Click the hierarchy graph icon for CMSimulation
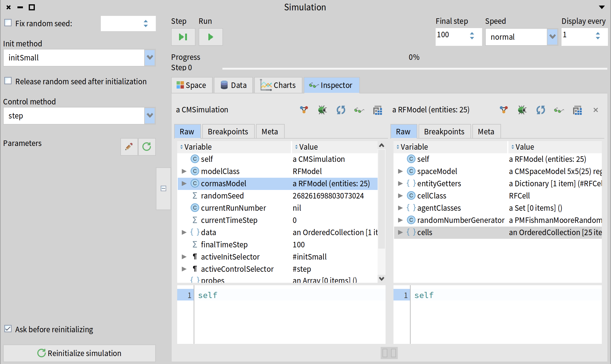This screenshot has height=364, width=611. coord(304,110)
